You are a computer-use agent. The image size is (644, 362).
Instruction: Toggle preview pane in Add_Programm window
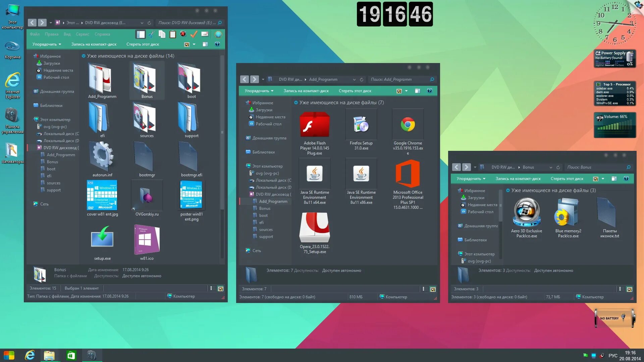(x=417, y=91)
